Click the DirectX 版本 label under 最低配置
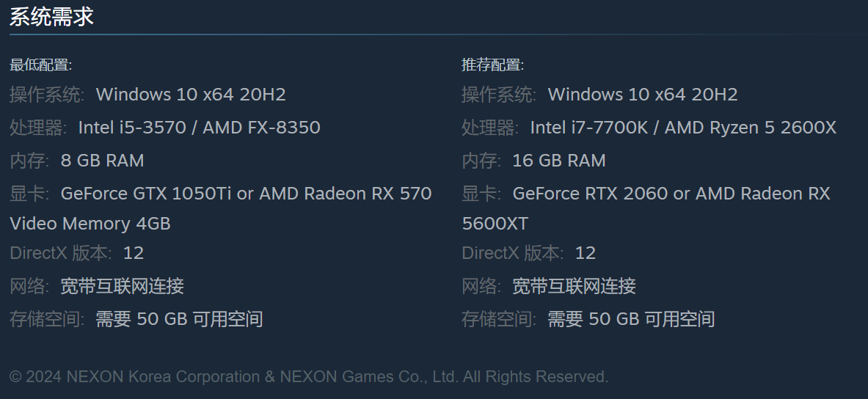Viewport: 868px width, 399px height. (x=60, y=253)
